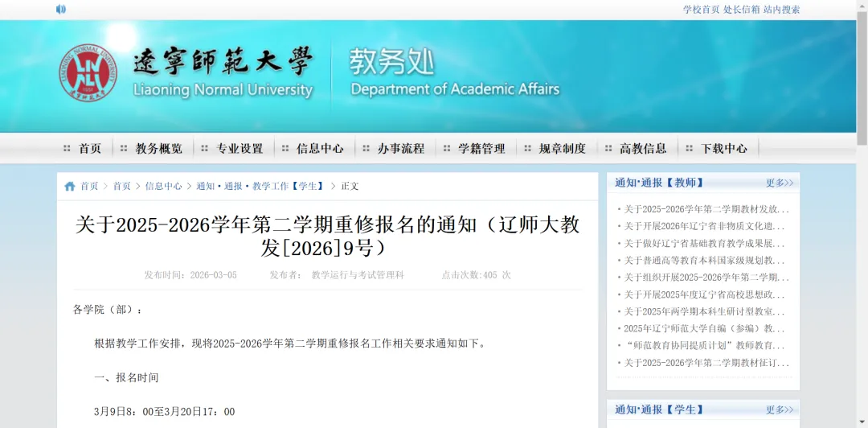Image resolution: width=868 pixels, height=428 pixels.
Task: Click the 各学院（部）： salutation line
Action: (108, 310)
